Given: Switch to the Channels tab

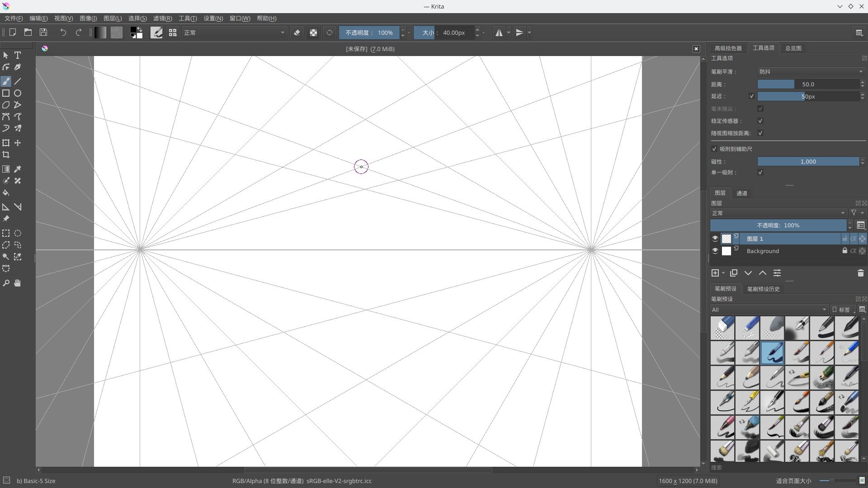Looking at the screenshot, I should (741, 193).
